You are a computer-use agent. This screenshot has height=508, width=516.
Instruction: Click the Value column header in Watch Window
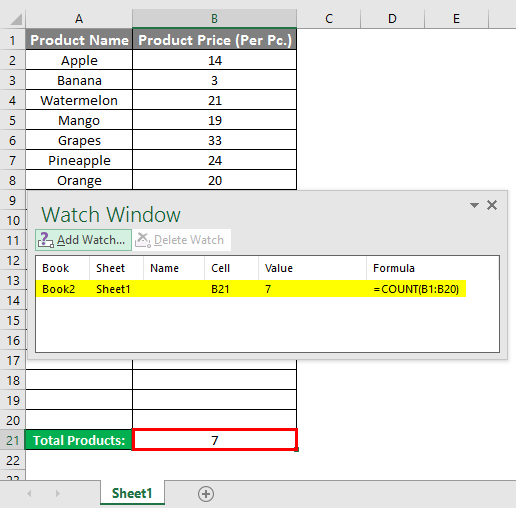[312, 268]
